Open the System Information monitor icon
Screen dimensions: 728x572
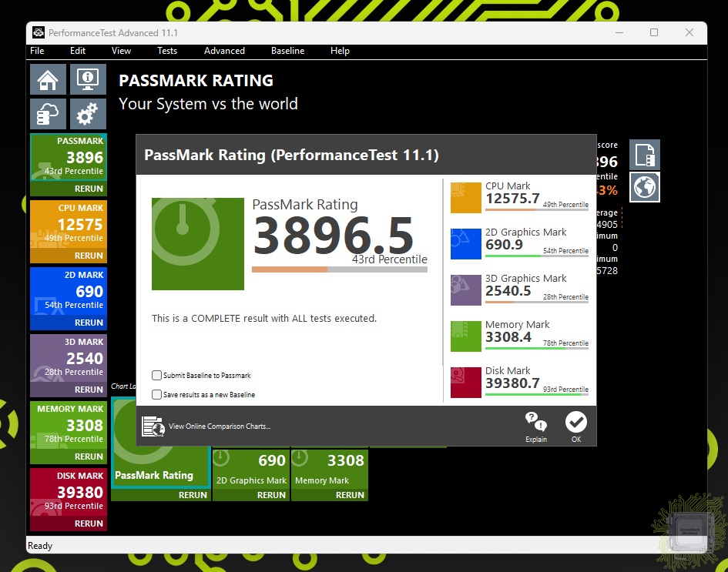(89, 79)
